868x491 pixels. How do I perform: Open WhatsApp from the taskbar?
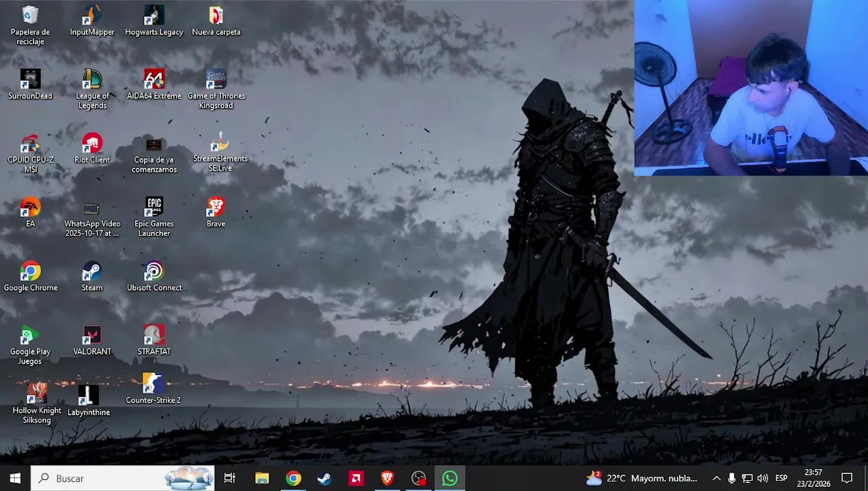click(450, 478)
